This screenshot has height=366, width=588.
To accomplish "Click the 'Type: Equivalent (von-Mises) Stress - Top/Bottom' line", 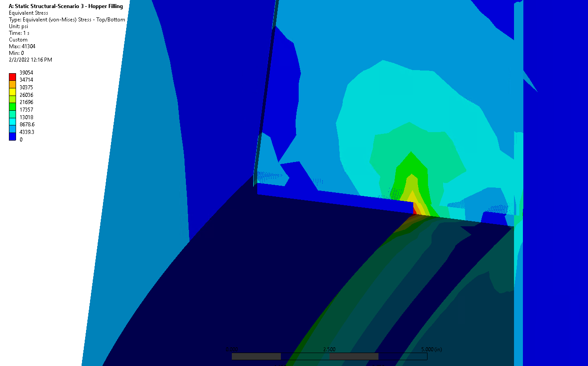I will point(67,20).
